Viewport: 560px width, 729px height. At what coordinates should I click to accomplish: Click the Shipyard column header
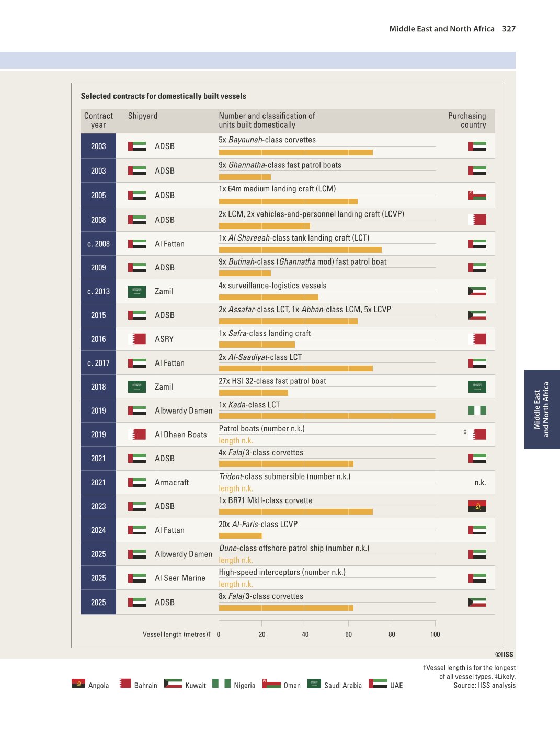[143, 116]
